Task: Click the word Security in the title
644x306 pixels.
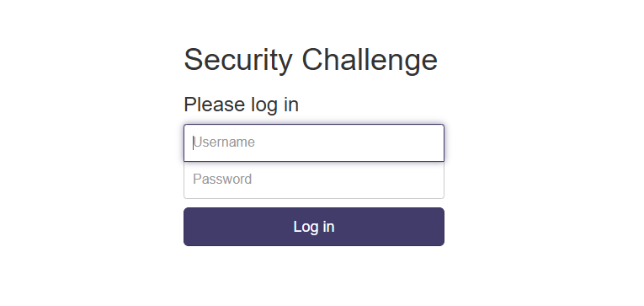Action: 237,60
